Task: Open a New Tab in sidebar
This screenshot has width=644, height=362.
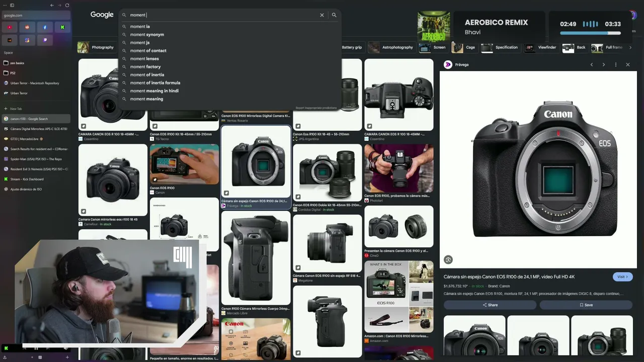Action: (35, 109)
